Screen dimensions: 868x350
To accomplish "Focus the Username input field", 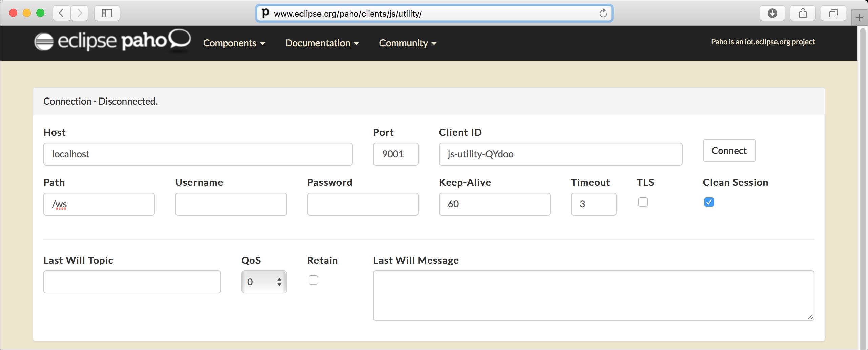I will 231,204.
